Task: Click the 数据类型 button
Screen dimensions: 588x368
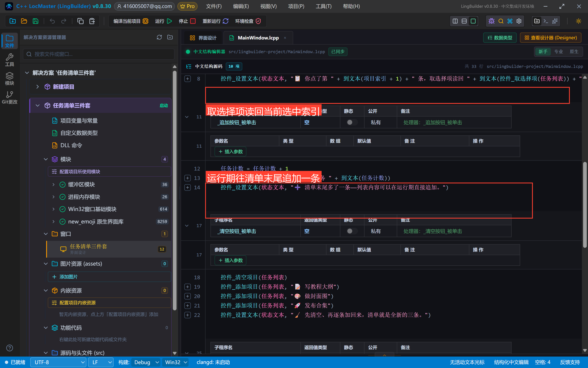Action: [500, 38]
